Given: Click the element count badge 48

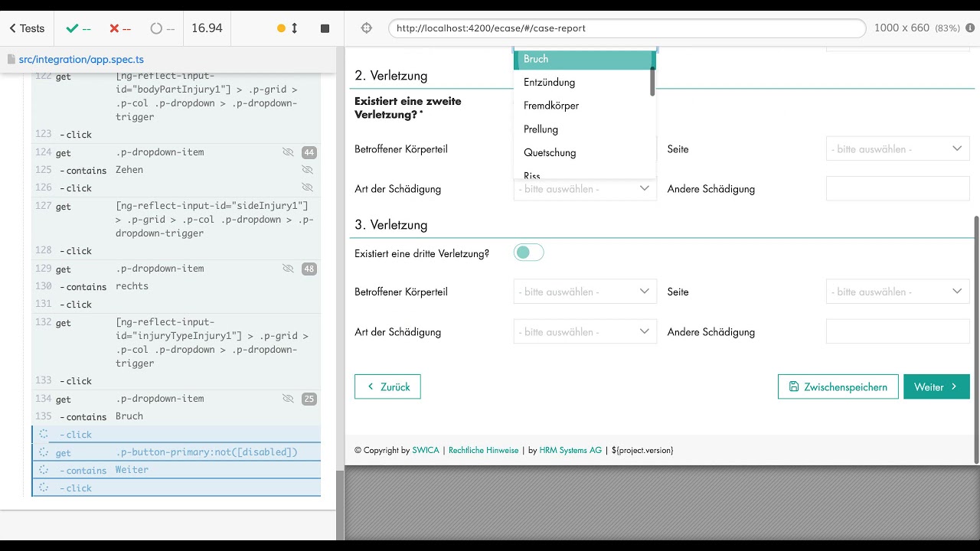Looking at the screenshot, I should click(309, 269).
